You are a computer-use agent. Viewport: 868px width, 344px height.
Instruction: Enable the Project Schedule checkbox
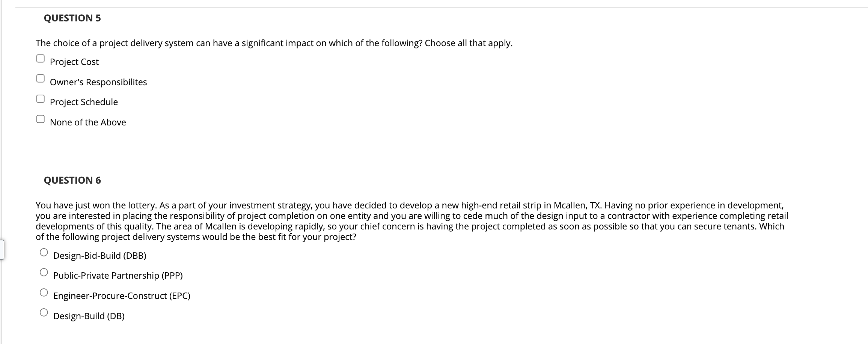(x=40, y=98)
